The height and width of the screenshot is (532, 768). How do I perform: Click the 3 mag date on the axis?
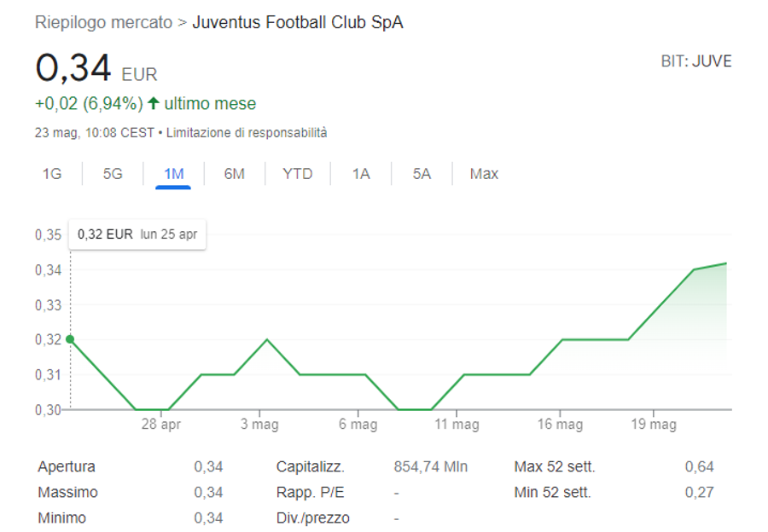pyautogui.click(x=259, y=425)
